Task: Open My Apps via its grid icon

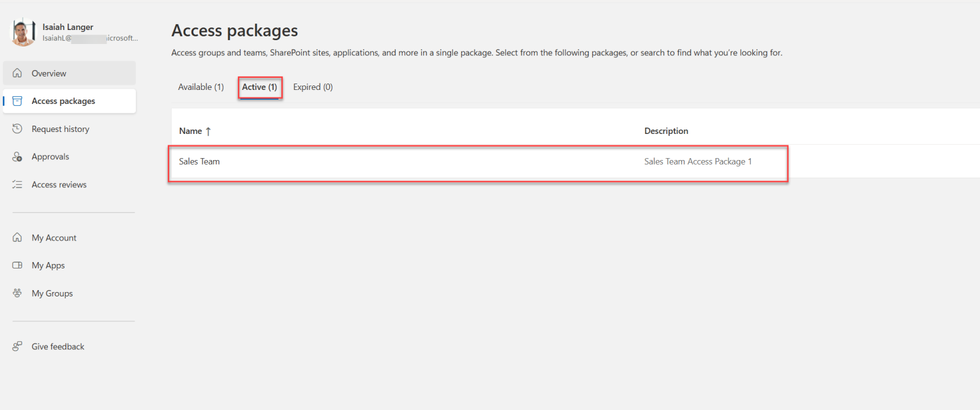Action: [x=18, y=265]
